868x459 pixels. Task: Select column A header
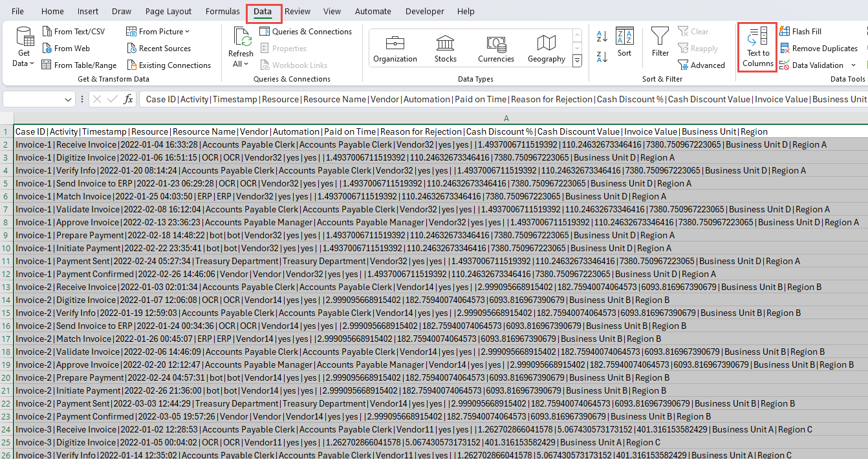506,118
